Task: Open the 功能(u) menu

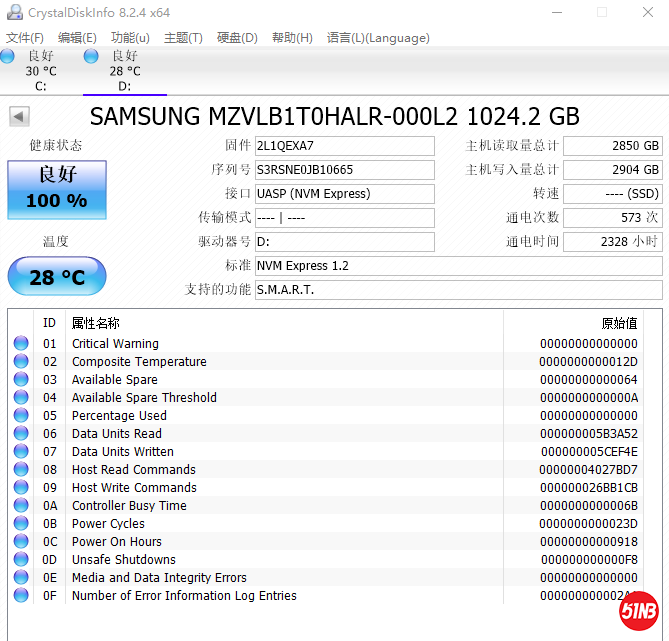Action: coord(130,38)
